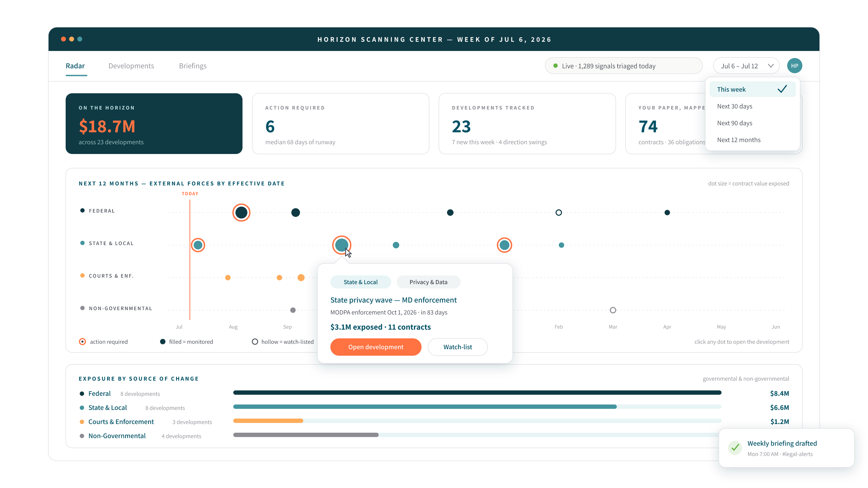Click the $6.6M State & Local value
This screenshot has height=488, width=868.
pyautogui.click(x=779, y=407)
